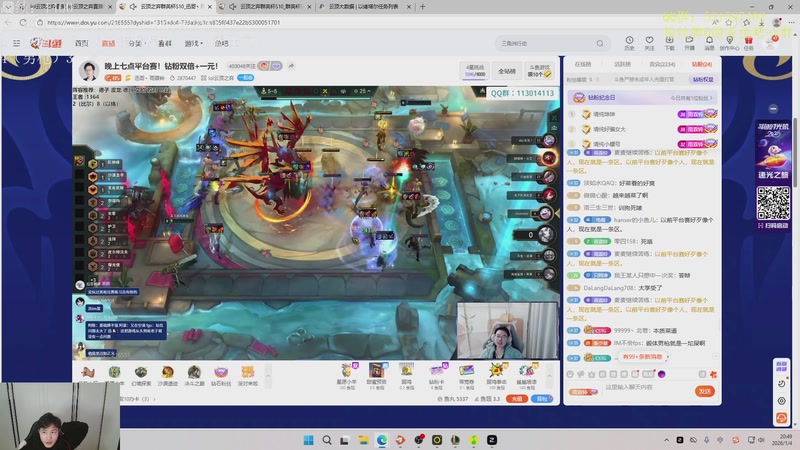The image size is (800, 450).
Task: Click the headset support icon on right rail
Action: 781,417
